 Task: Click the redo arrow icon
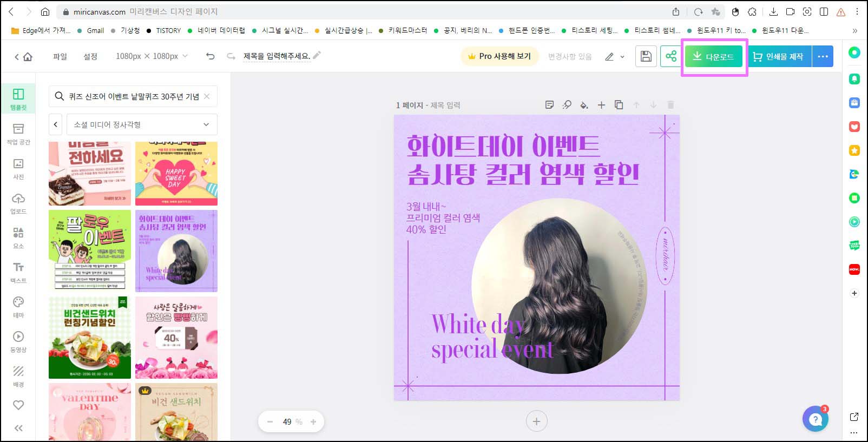[231, 56]
